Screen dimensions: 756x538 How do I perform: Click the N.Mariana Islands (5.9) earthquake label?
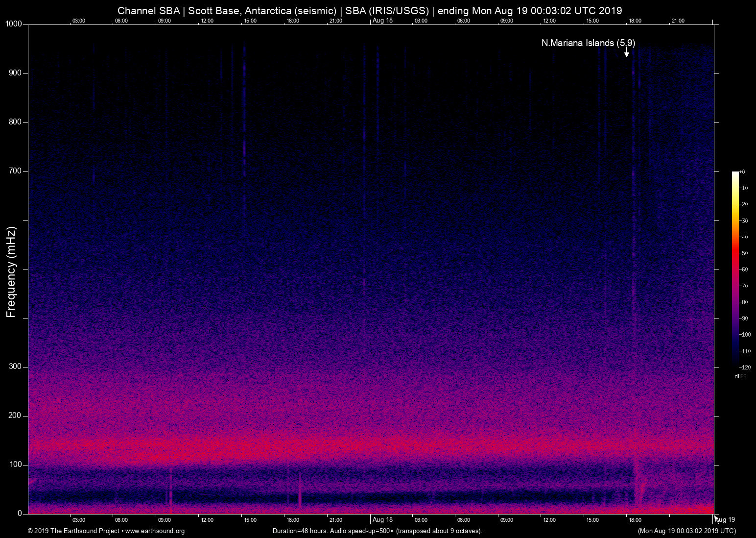pos(588,43)
